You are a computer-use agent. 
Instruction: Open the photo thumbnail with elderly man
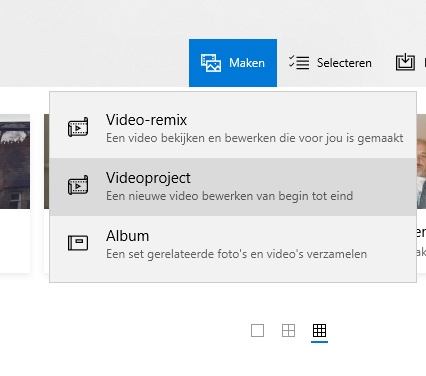(421, 161)
